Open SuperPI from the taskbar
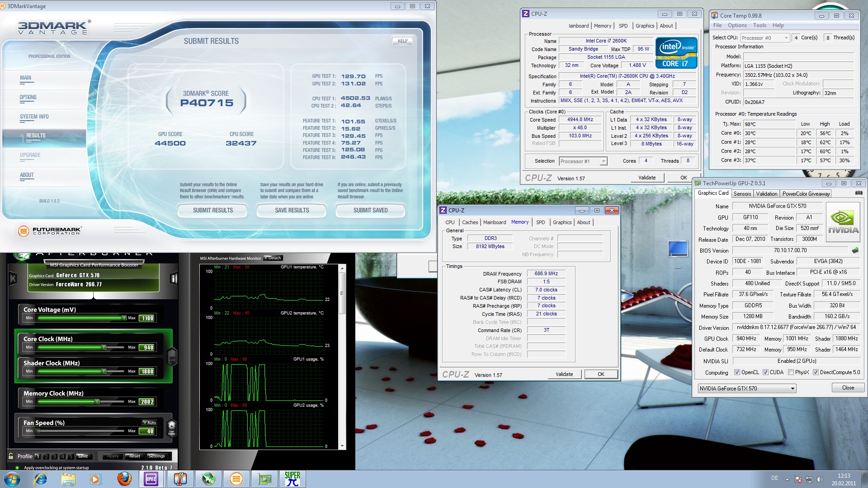 292,479
